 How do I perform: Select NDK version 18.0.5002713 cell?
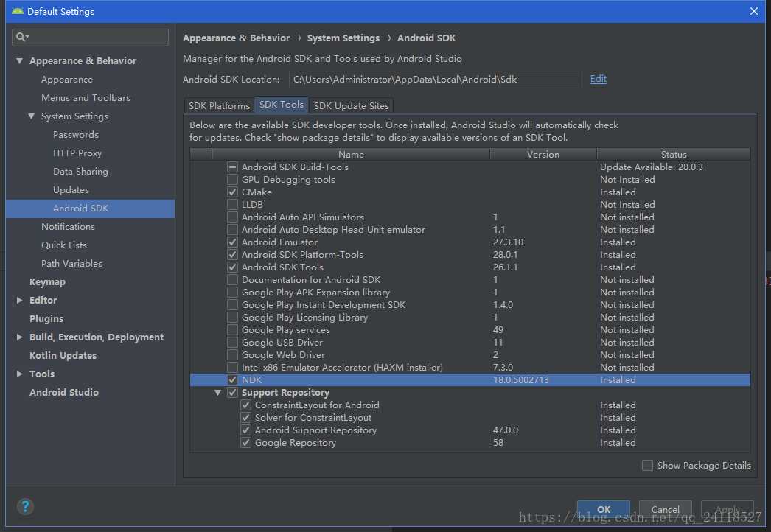520,380
